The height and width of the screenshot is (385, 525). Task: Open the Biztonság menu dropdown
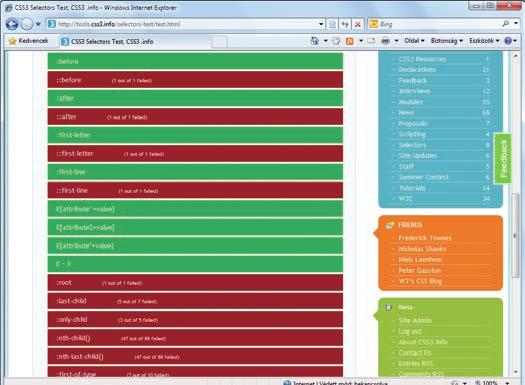447,41
